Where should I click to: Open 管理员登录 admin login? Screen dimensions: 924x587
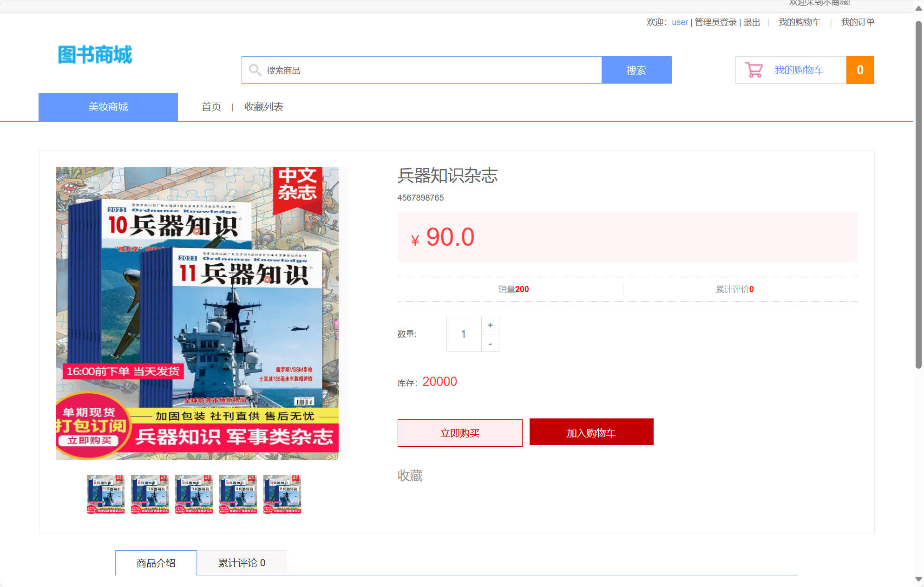coord(715,22)
